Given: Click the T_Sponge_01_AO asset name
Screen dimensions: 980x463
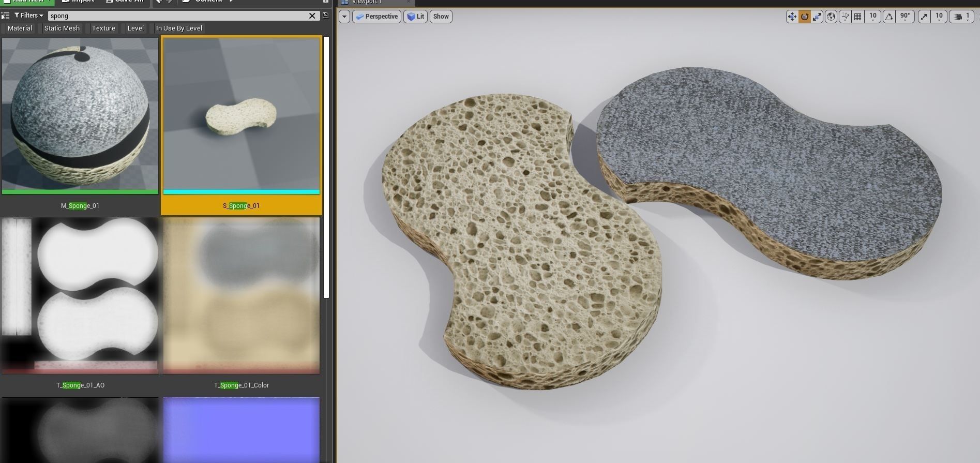Looking at the screenshot, I should 80,385.
